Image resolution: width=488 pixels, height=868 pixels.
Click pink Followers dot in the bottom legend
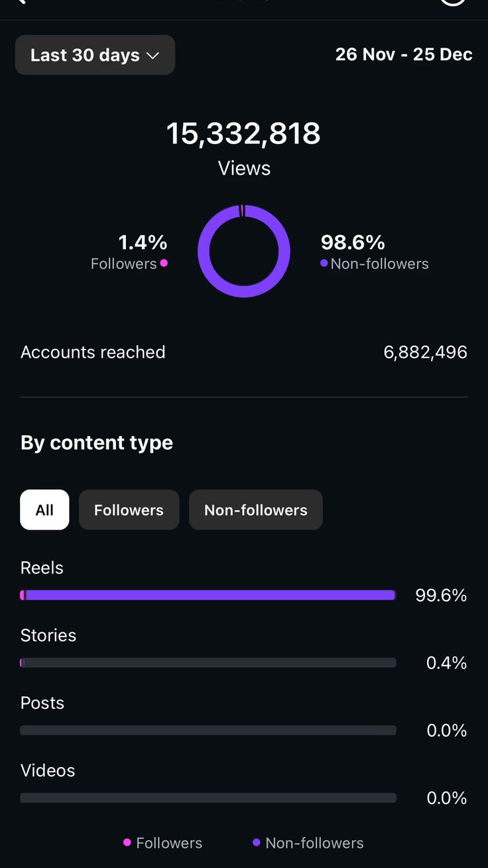click(127, 843)
